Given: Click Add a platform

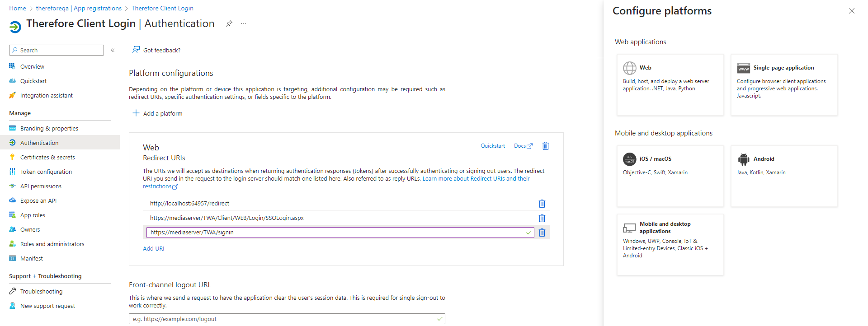Looking at the screenshot, I should tap(157, 113).
